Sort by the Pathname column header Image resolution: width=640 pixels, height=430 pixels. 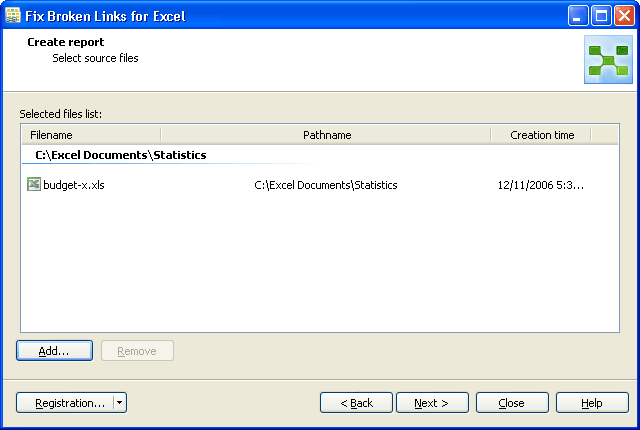[326, 135]
